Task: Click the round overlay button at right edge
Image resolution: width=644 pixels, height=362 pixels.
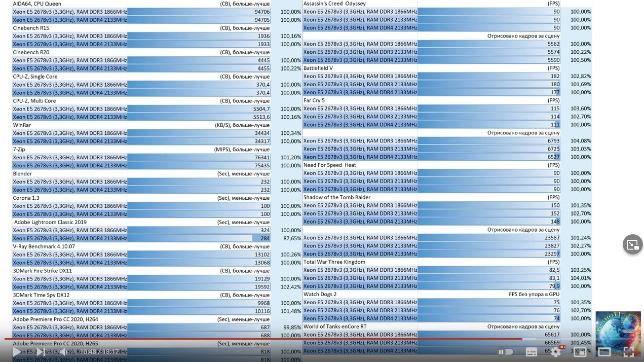Action: click(632, 244)
